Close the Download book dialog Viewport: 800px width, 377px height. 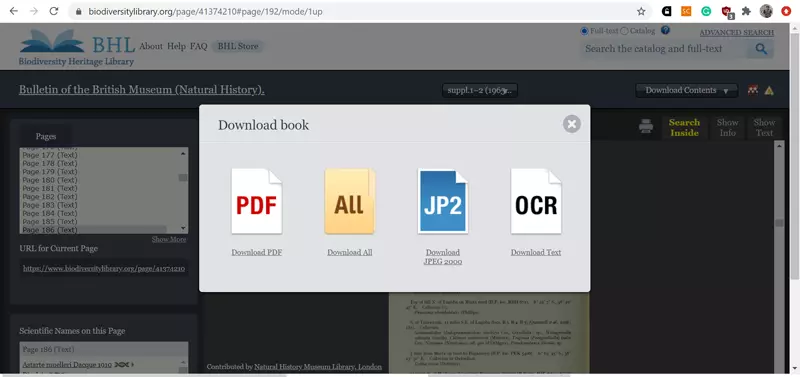point(571,124)
